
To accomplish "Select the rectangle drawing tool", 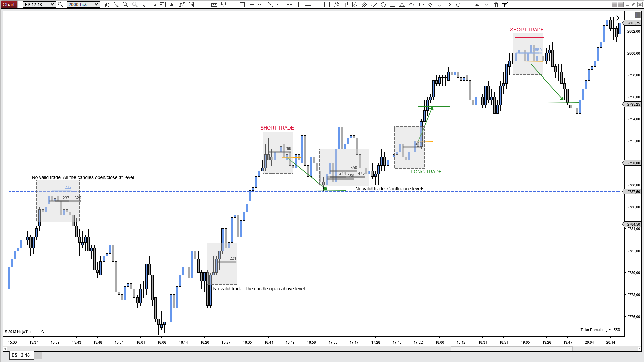I will [x=393, y=4].
